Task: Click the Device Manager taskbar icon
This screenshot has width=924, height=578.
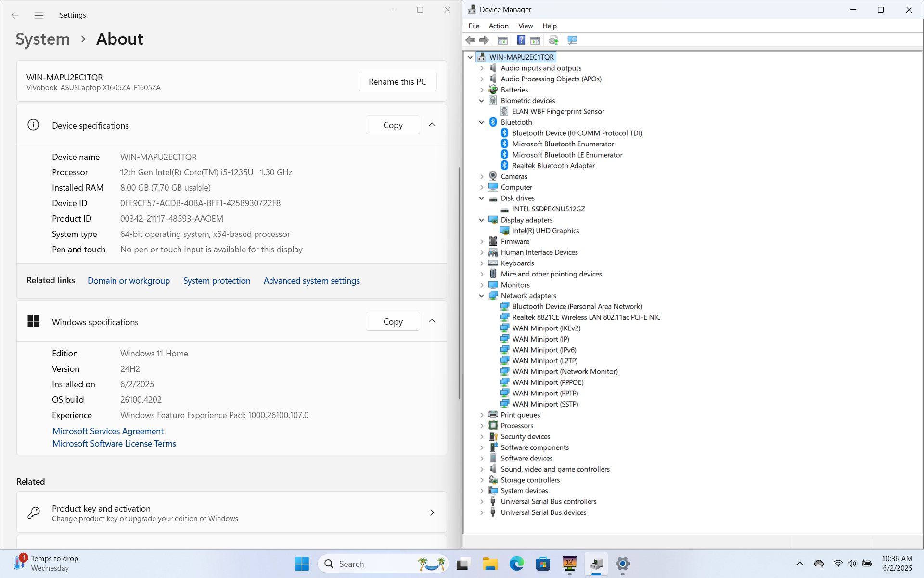Action: [596, 564]
